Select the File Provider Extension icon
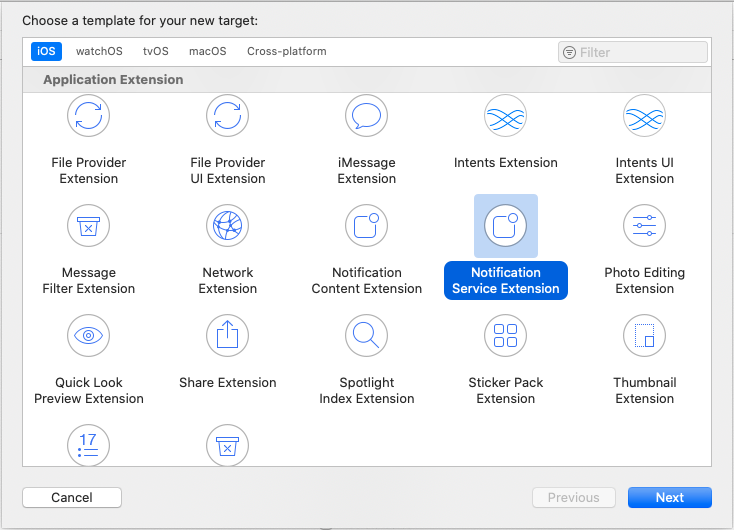Viewport: 734px width, 530px height. (x=88, y=116)
